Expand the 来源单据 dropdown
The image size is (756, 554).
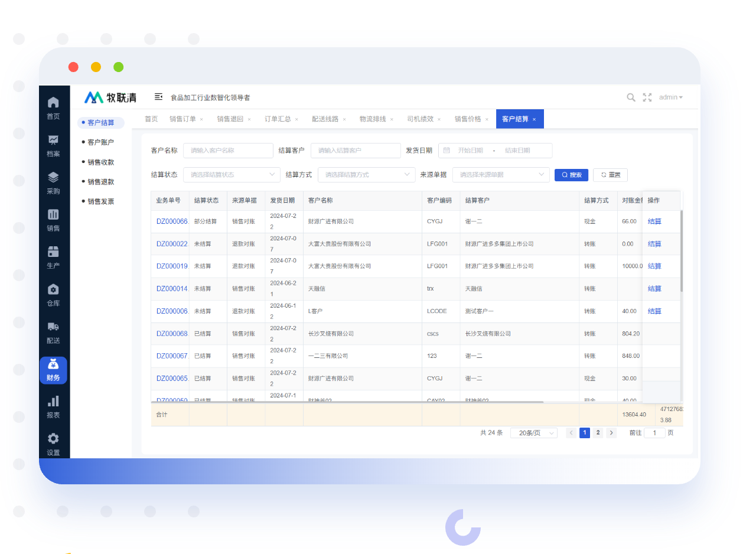(x=501, y=175)
